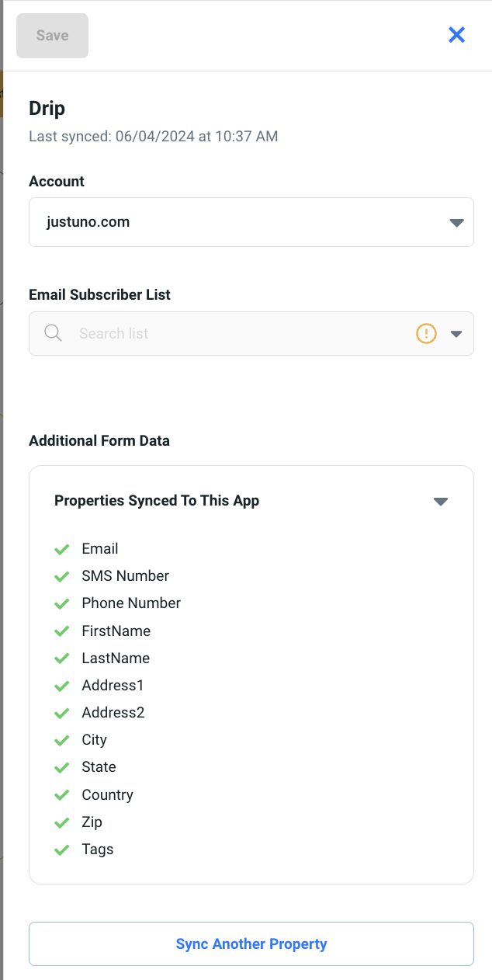Click the orange warning circle icon
492x980 pixels.
coord(426,333)
